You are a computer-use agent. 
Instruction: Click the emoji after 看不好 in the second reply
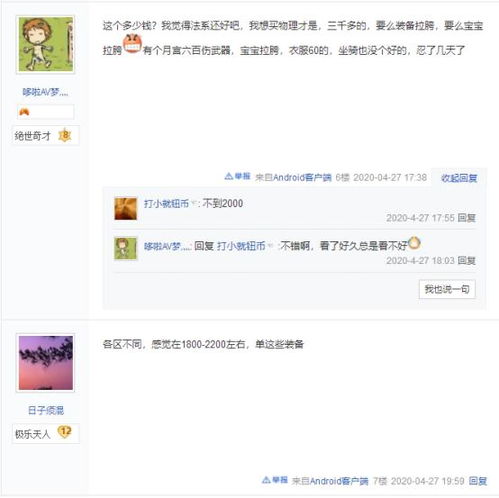pyautogui.click(x=414, y=243)
